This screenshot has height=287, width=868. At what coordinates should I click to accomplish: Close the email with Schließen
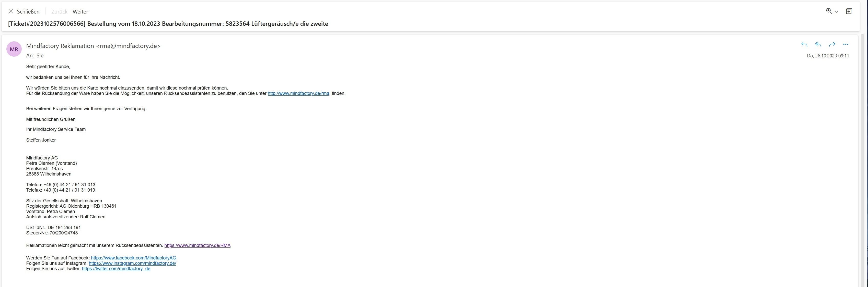[24, 11]
